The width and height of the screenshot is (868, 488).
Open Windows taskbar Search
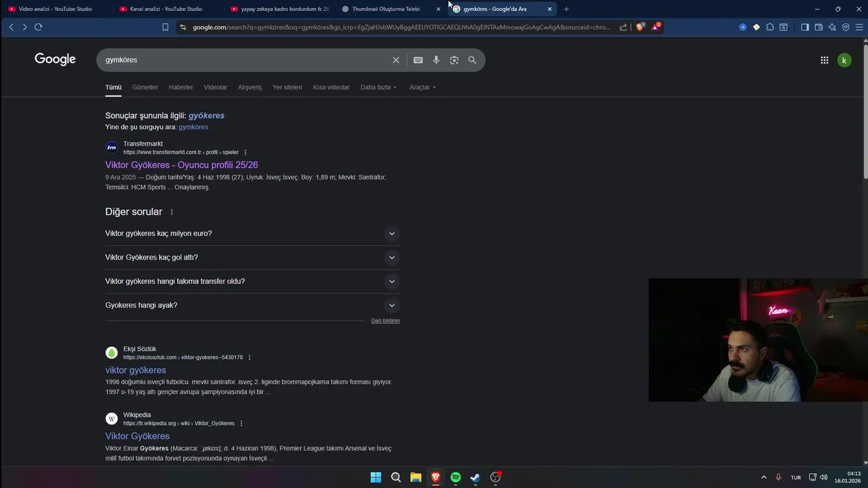[x=396, y=478]
